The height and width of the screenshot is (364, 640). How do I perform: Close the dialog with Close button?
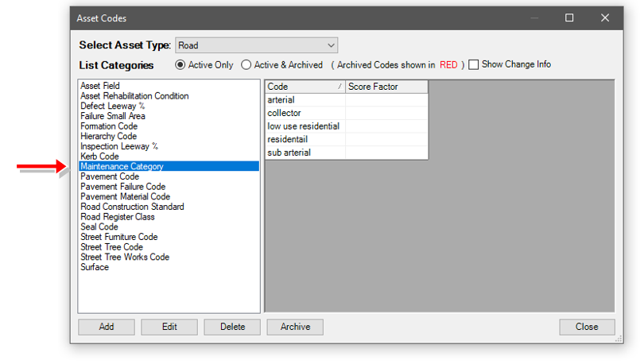[587, 327]
